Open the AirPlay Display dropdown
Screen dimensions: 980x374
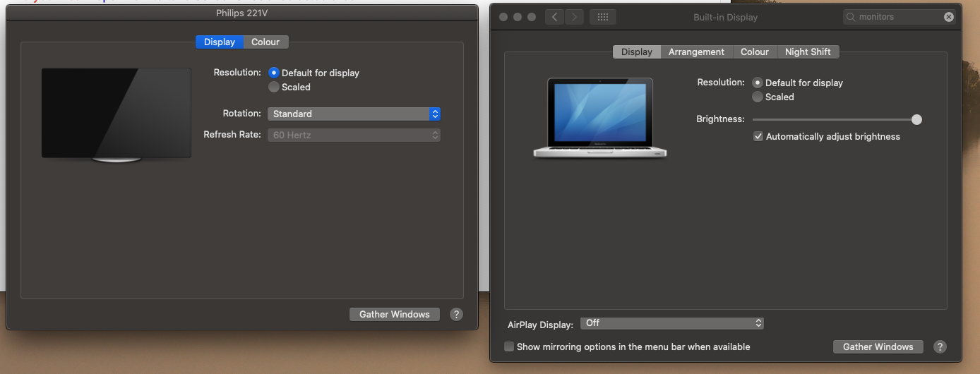(672, 323)
